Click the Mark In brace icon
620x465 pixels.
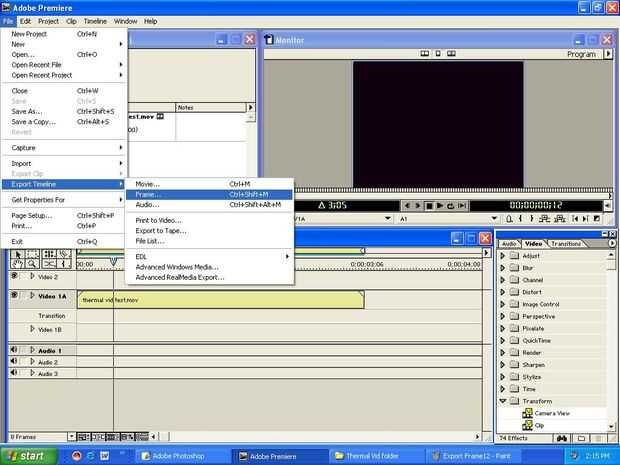521,219
